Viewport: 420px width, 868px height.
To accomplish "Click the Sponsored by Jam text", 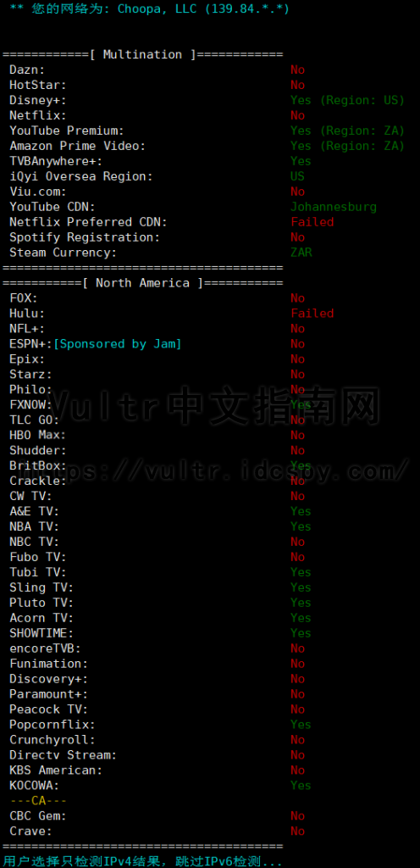I will [118, 344].
